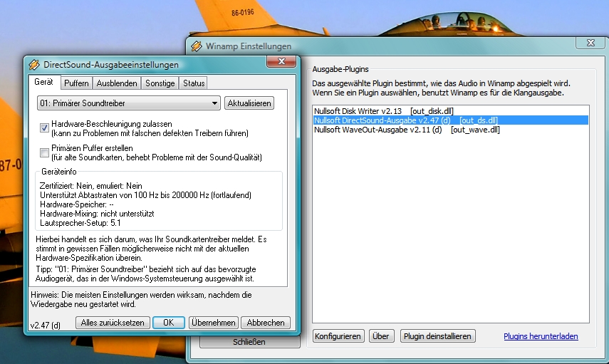The height and width of the screenshot is (364, 609).
Task: Click the Abtastraten 100 Hz bis 200000 Hz line
Action: coord(145,195)
